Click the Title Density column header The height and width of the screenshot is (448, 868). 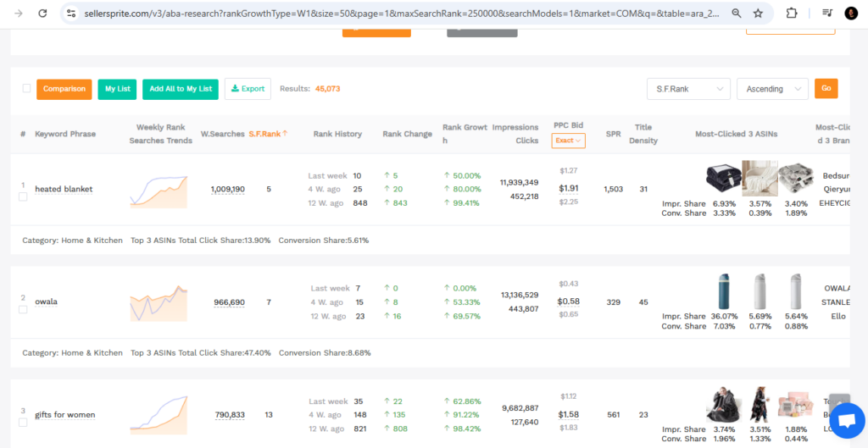pyautogui.click(x=643, y=134)
